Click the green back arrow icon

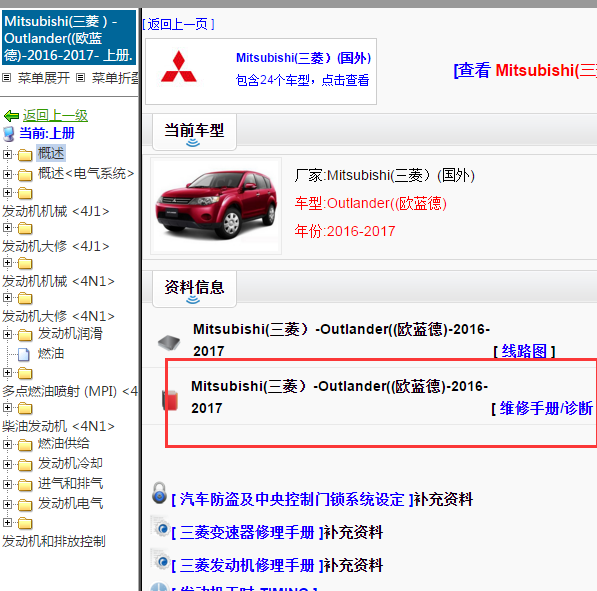[11, 115]
